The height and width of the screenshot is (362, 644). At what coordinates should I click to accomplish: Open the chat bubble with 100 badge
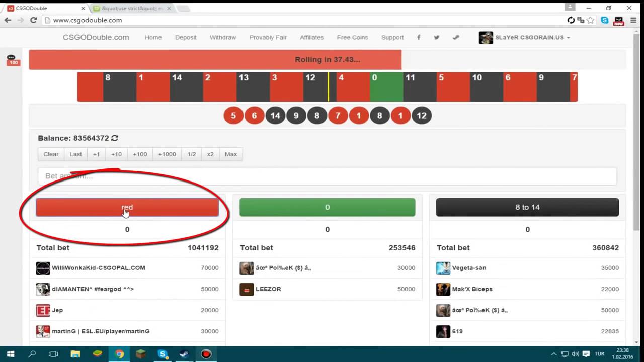(13, 60)
